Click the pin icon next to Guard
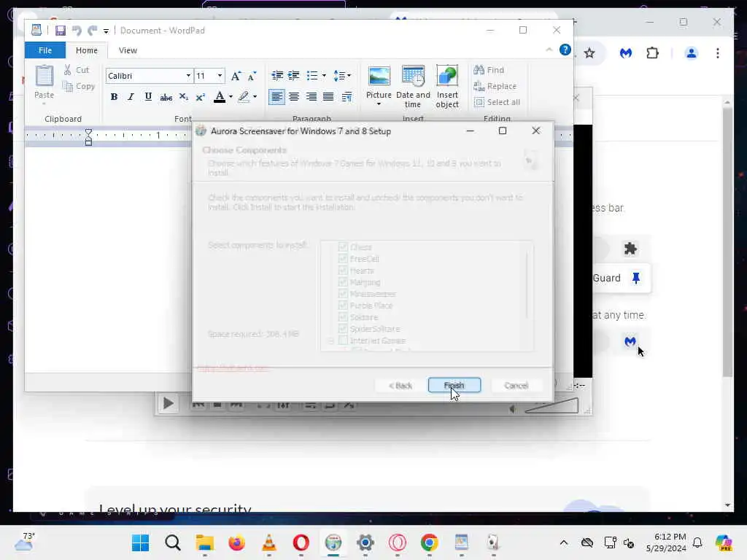This screenshot has height=560, width=747. pyautogui.click(x=635, y=278)
